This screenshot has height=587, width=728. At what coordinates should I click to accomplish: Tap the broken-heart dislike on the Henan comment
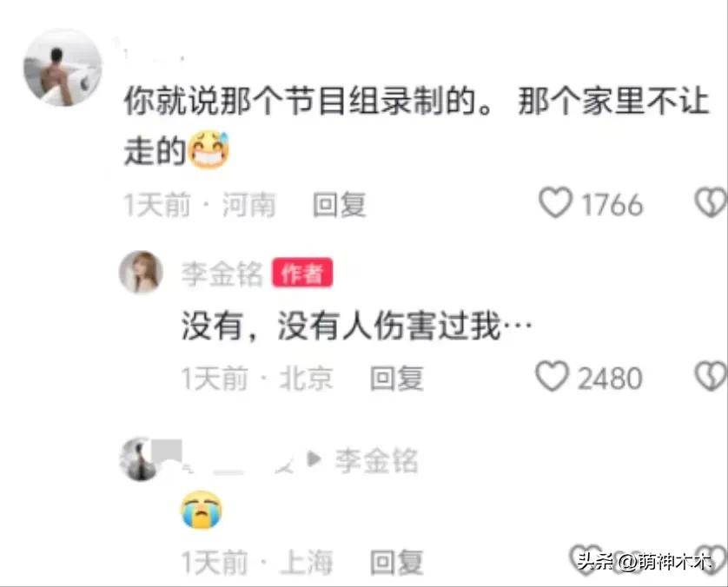click(x=711, y=202)
